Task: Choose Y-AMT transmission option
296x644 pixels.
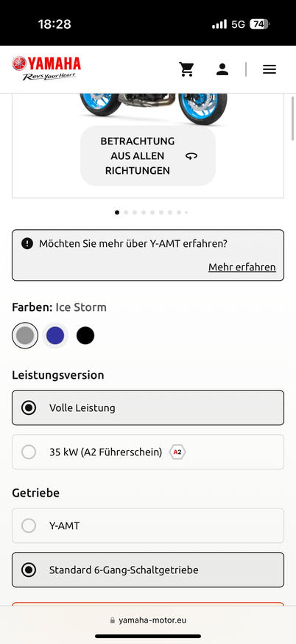Action: tap(148, 525)
